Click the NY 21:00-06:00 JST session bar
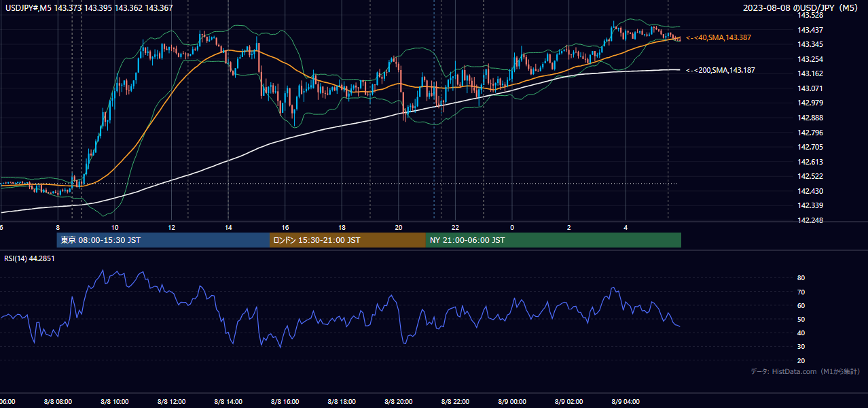Image resolution: width=868 pixels, height=408 pixels. [554, 240]
